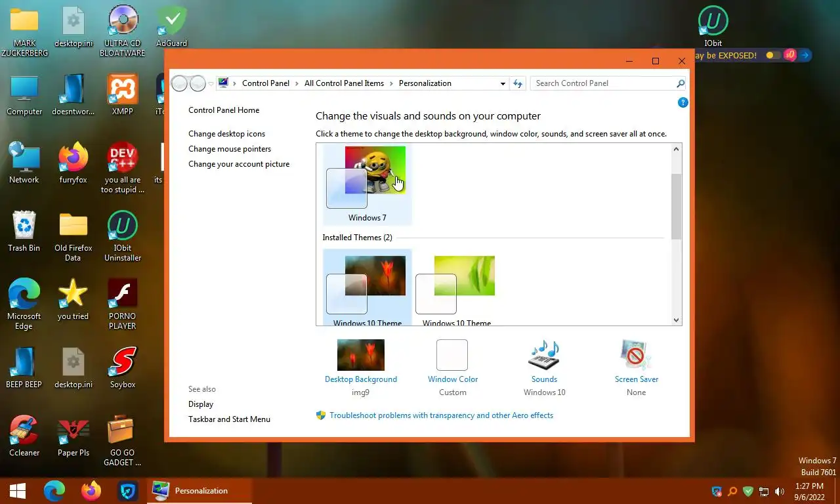Expand chevron after All Control Panel Items

pos(392,83)
